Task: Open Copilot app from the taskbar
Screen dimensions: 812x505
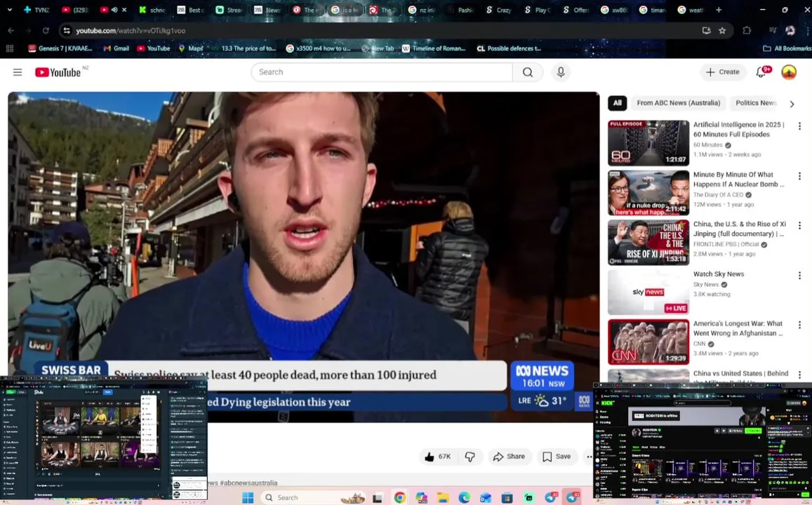Action: pyautogui.click(x=422, y=498)
